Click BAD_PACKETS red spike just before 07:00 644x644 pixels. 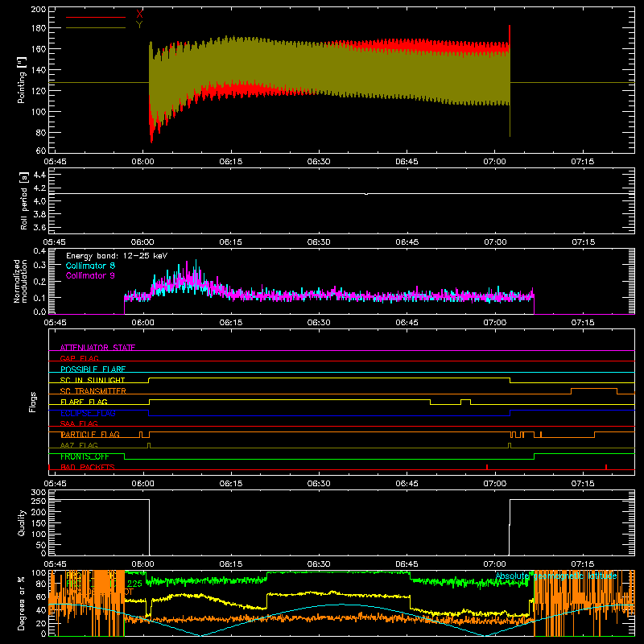[487, 467]
